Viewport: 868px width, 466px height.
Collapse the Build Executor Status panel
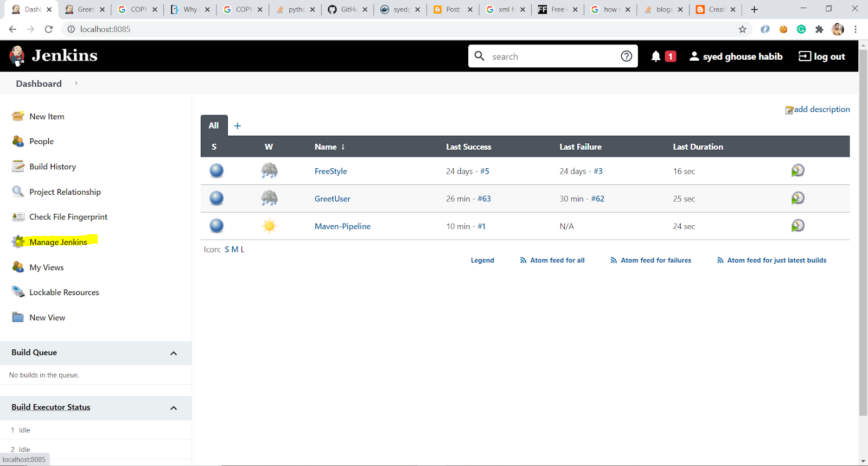pyautogui.click(x=174, y=408)
